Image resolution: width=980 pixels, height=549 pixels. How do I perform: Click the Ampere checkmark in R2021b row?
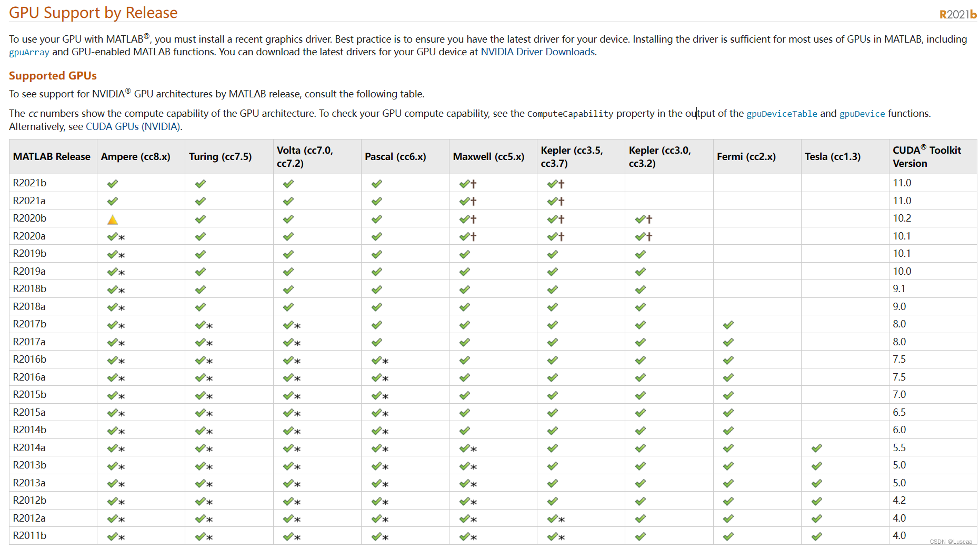tap(113, 184)
